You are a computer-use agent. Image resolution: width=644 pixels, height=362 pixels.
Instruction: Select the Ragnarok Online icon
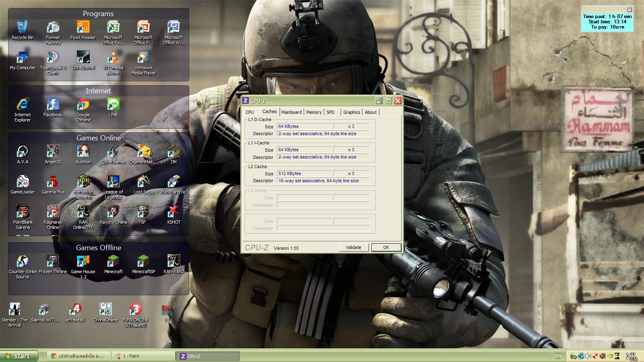[53, 217]
